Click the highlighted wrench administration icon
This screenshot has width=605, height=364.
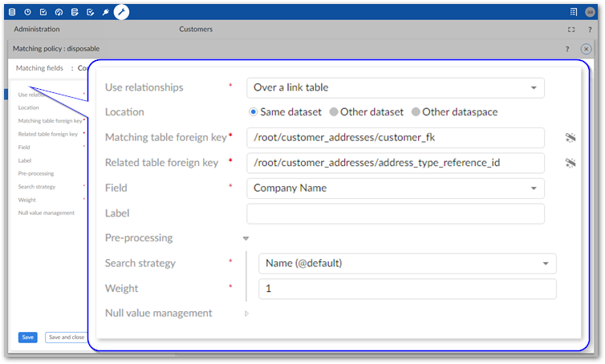[x=121, y=12]
